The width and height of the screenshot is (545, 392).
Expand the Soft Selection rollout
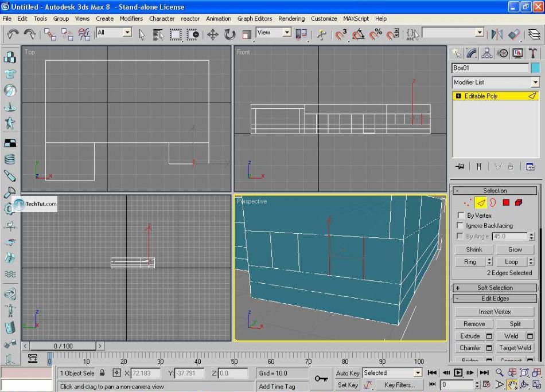[495, 288]
